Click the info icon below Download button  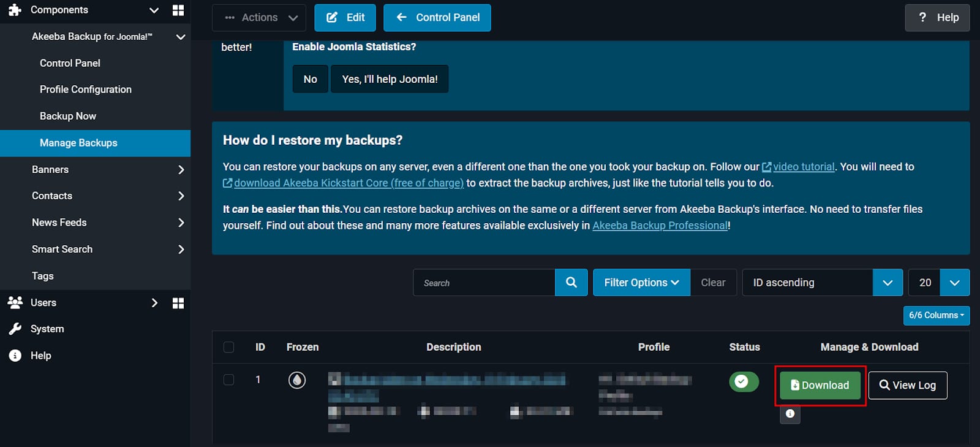pos(790,414)
